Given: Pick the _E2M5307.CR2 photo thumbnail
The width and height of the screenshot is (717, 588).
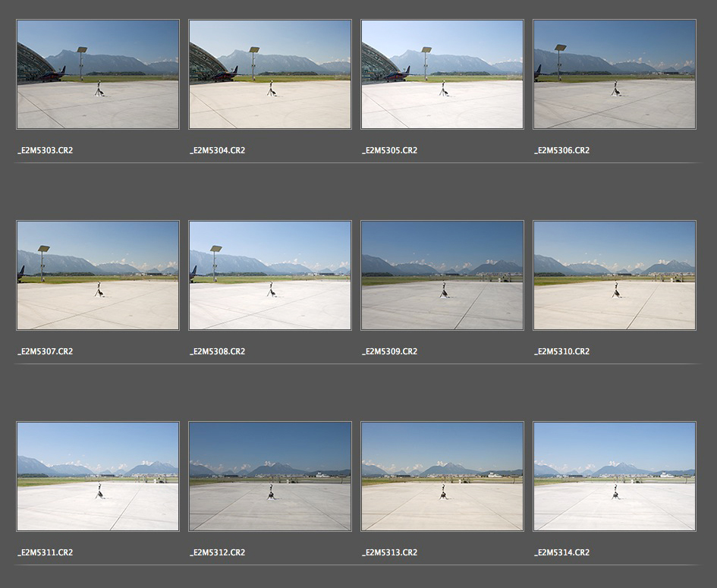Looking at the screenshot, I should 98,275.
